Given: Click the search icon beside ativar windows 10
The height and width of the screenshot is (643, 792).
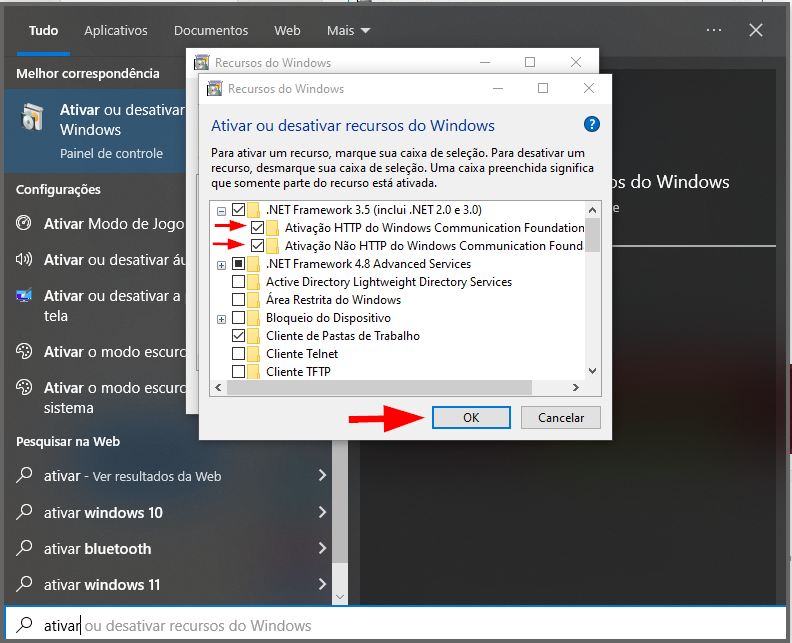Looking at the screenshot, I should (24, 512).
